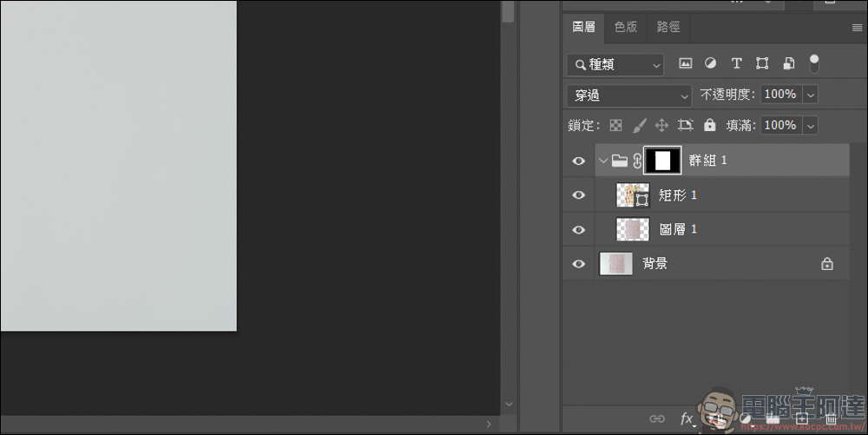Open the 穿過 blend mode dropdown

[x=628, y=96]
